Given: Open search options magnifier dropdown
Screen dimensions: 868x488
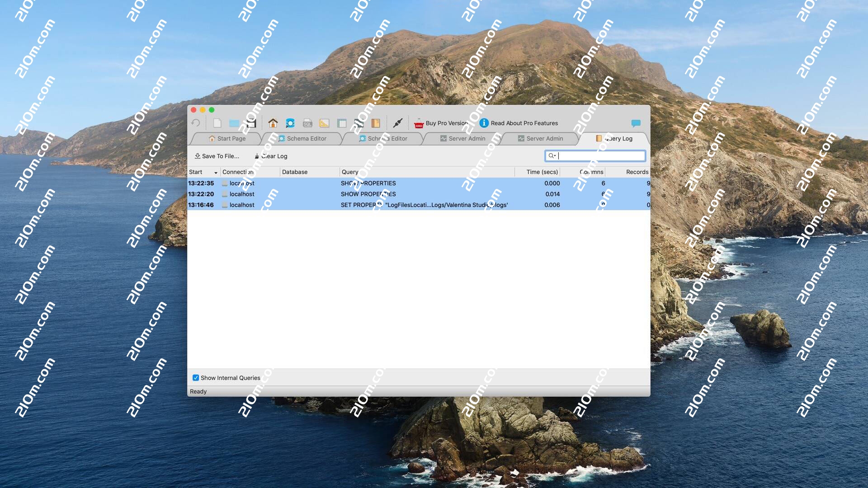Looking at the screenshot, I should pos(552,156).
